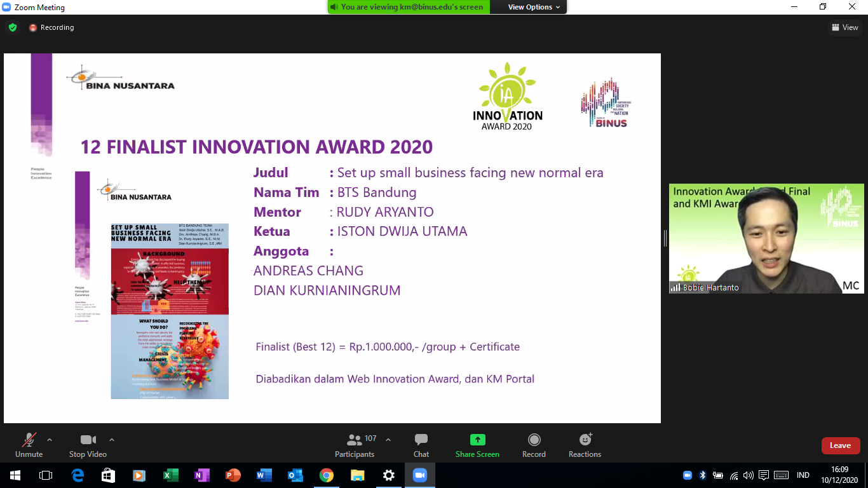Click the team name BTS Bandung
The height and width of the screenshot is (488, 868).
click(x=377, y=193)
